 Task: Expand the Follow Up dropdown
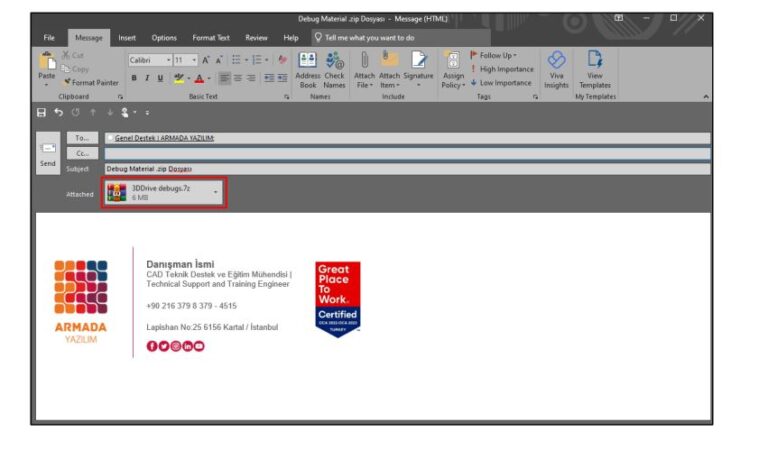[x=498, y=55]
